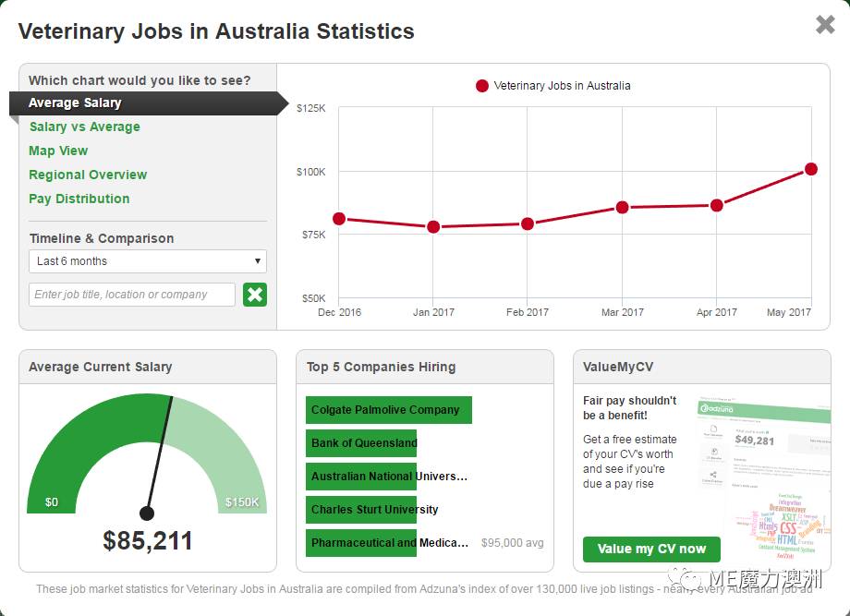This screenshot has height=616, width=850.
Task: Select the Bank of Queensland bar
Action: tap(361, 443)
